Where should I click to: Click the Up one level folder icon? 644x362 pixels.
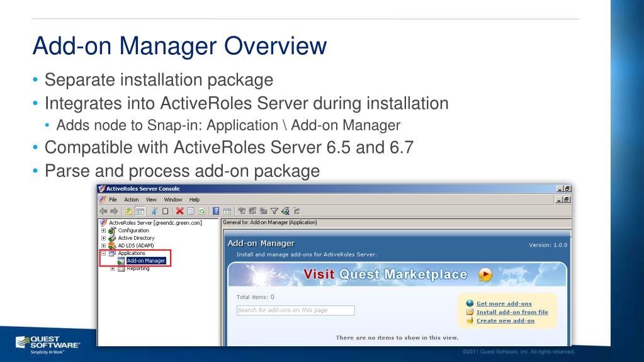[x=129, y=211]
